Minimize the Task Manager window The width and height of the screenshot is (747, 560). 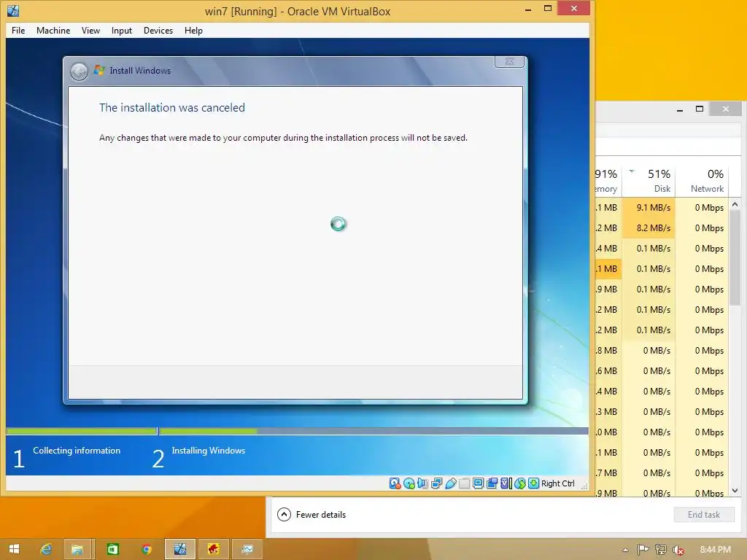click(x=680, y=109)
